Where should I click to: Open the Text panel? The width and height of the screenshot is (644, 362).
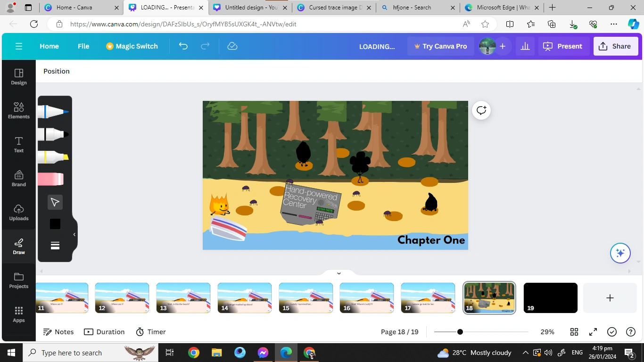coord(18,144)
